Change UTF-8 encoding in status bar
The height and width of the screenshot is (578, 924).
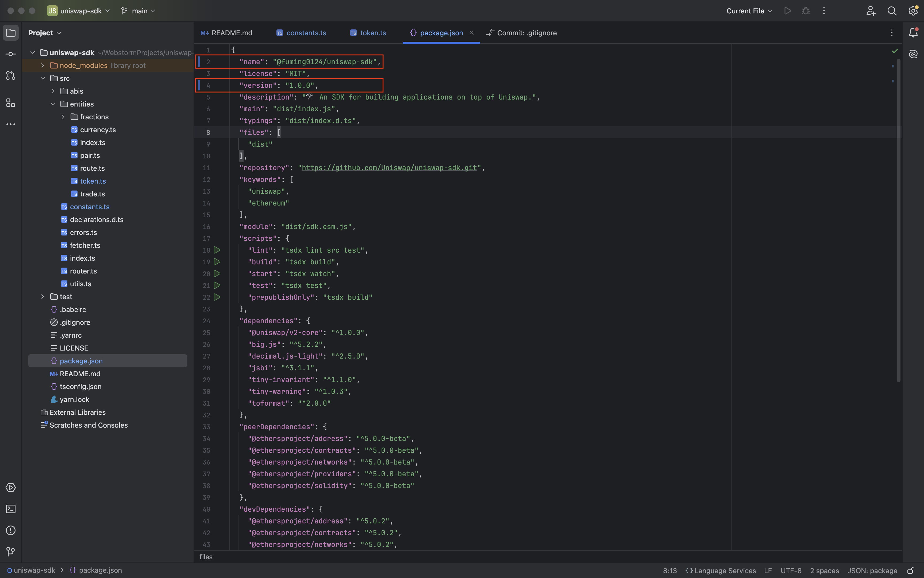pyautogui.click(x=791, y=571)
